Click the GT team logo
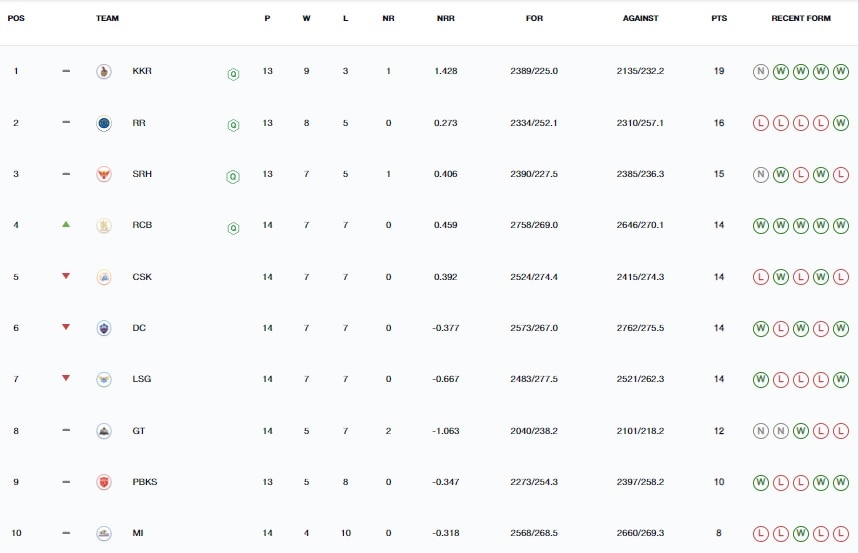Screen dimensions: 859x553 point(104,431)
